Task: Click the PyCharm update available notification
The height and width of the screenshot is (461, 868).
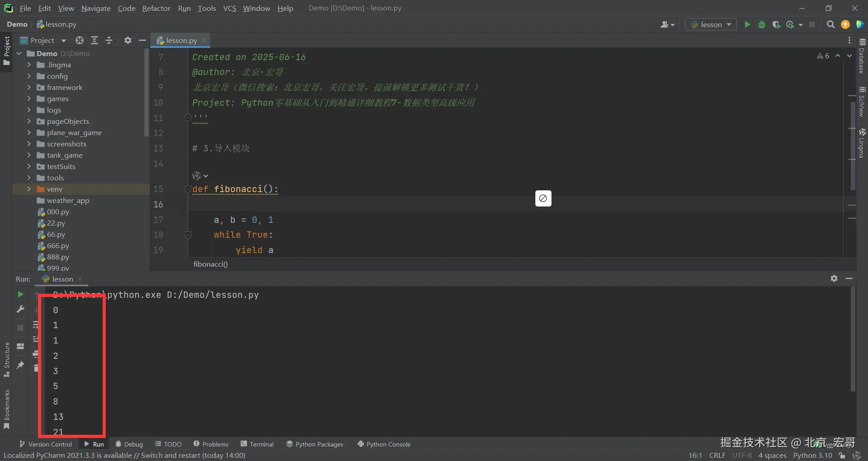Action: (x=125, y=455)
